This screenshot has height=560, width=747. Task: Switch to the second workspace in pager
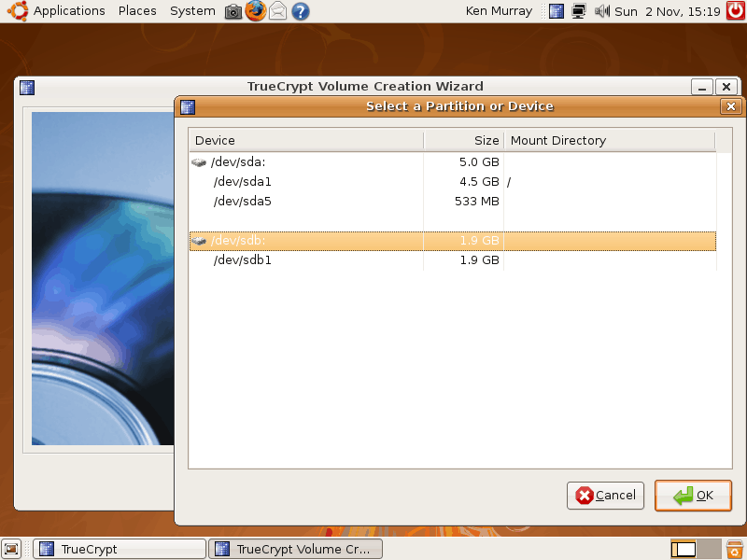[x=709, y=549]
